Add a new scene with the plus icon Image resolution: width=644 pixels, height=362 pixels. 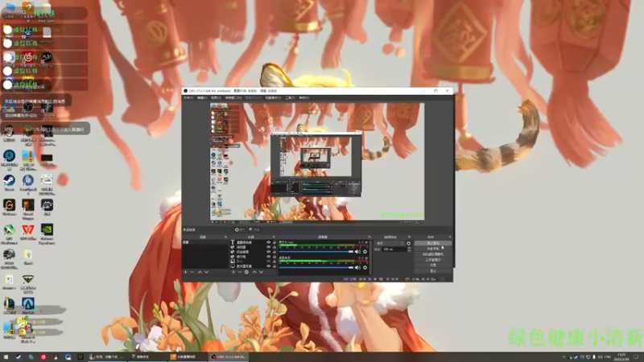coord(185,272)
